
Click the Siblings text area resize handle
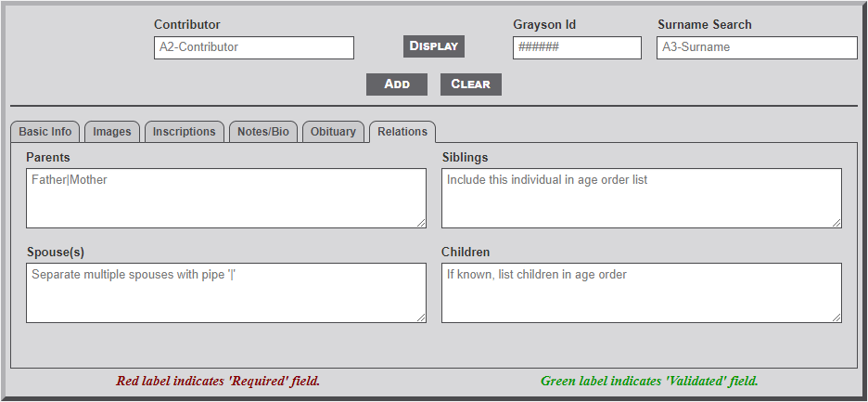836,223
